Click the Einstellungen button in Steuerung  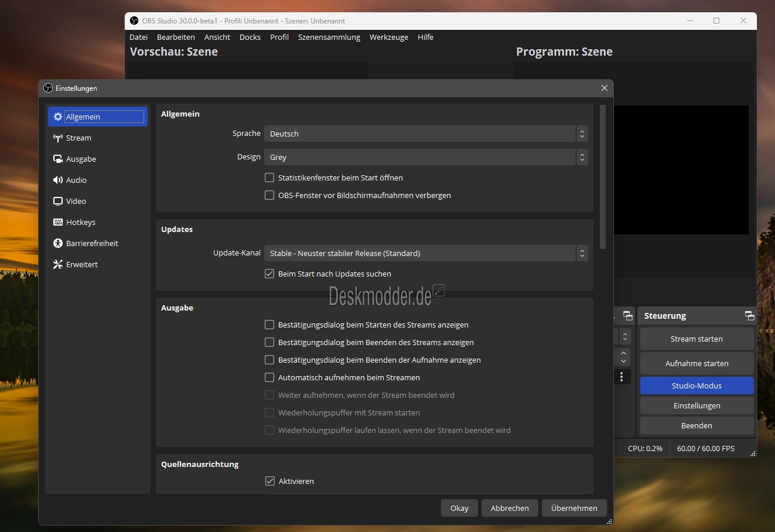[x=697, y=405]
